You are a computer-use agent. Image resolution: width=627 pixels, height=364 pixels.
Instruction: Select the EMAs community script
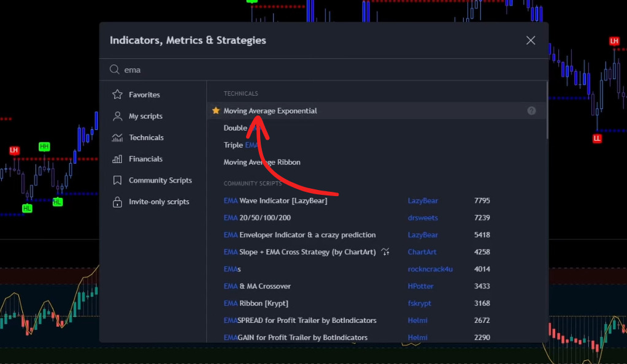coord(232,269)
